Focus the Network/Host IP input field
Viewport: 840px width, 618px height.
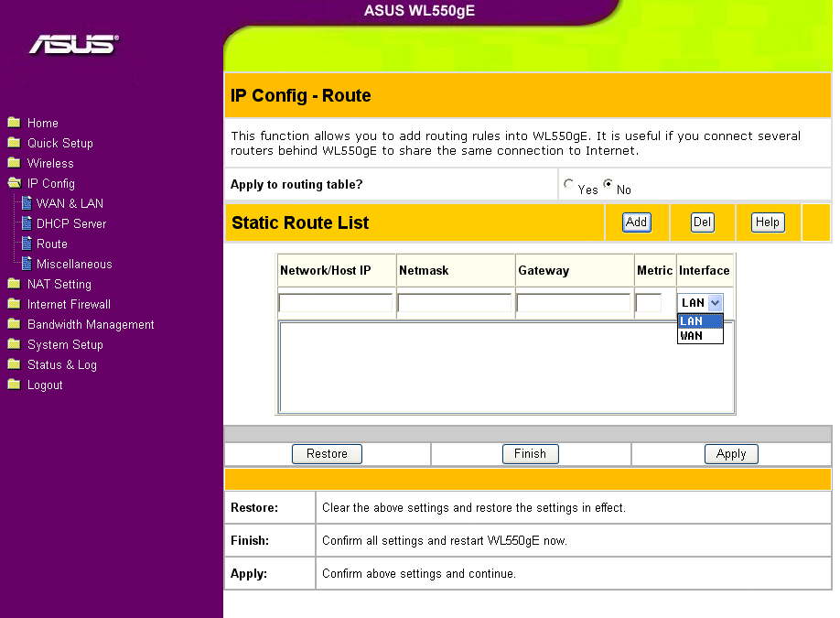(335, 303)
